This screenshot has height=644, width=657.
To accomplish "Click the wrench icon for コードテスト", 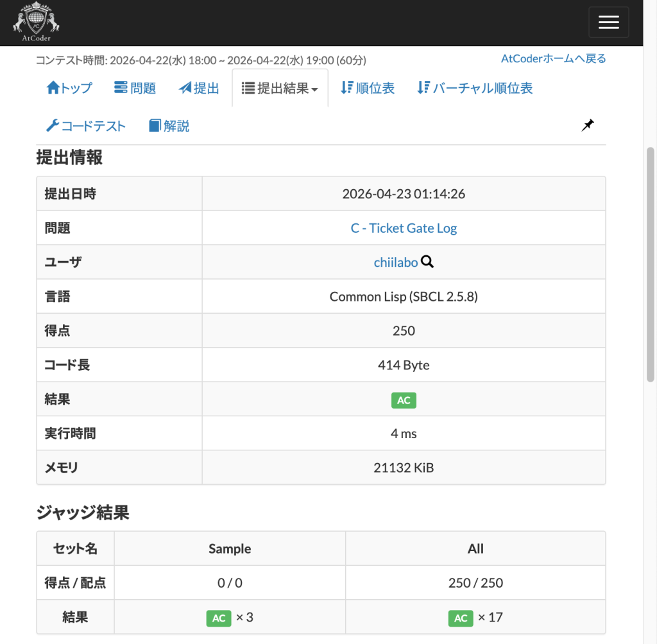I will 54,126.
